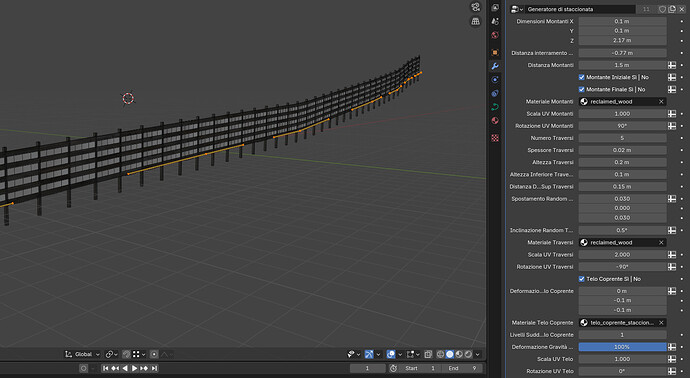Open the Scene properties tab with cone icon
The height and width of the screenshot is (378, 690).
tap(495, 21)
